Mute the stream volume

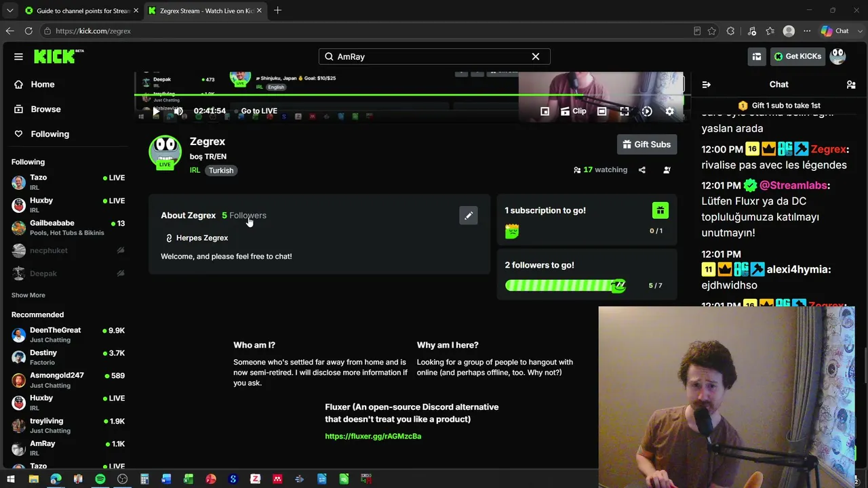tap(178, 111)
